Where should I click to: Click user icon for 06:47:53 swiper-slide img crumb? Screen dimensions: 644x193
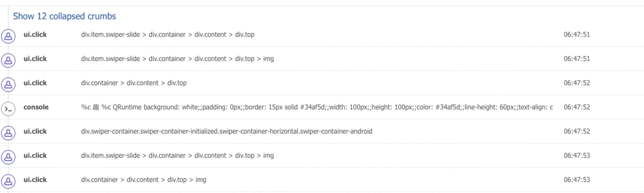coord(8,157)
